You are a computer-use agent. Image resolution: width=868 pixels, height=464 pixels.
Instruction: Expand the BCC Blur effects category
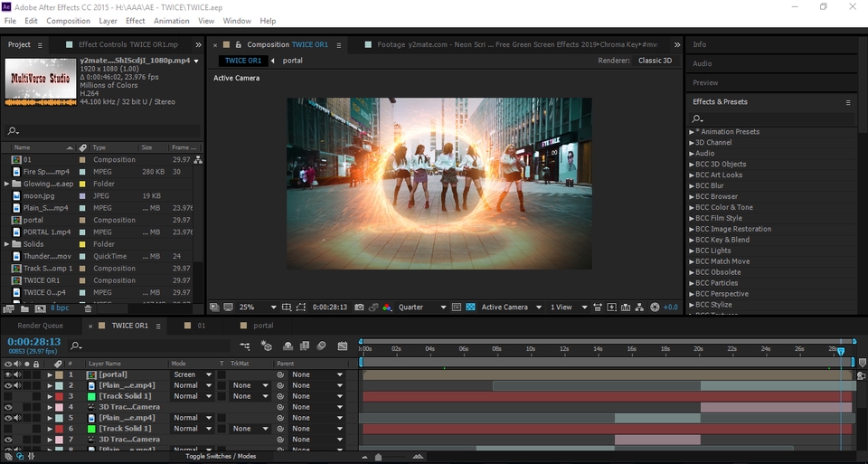(692, 185)
